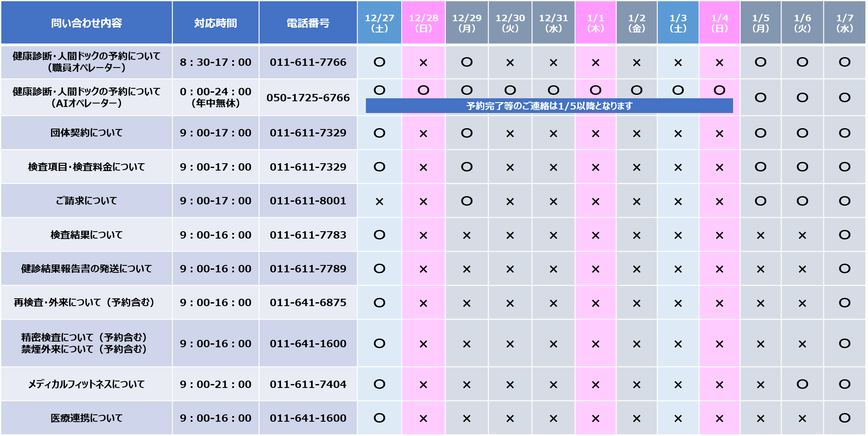Click the 職員オペレーター cross on 12/28 (日)

[423, 63]
